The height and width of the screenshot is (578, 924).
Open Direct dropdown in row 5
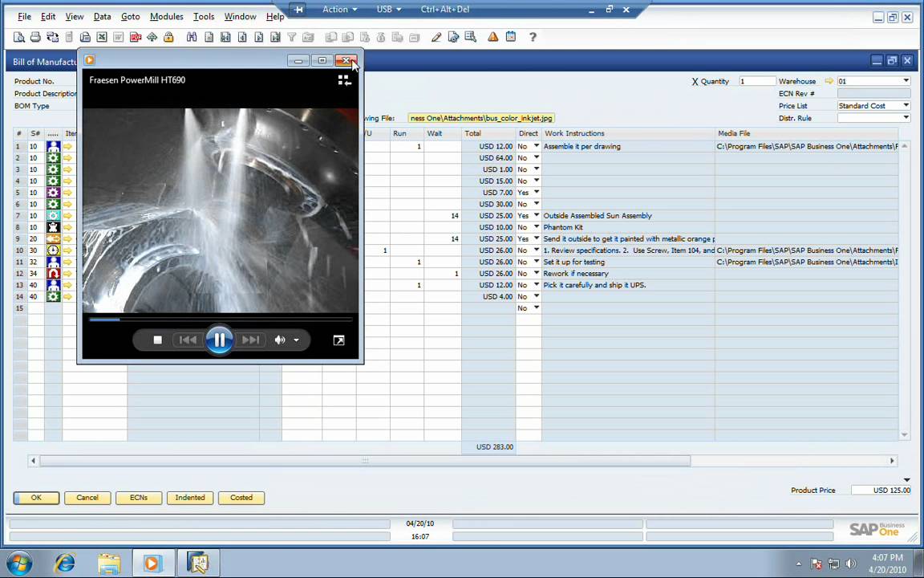pyautogui.click(x=537, y=193)
